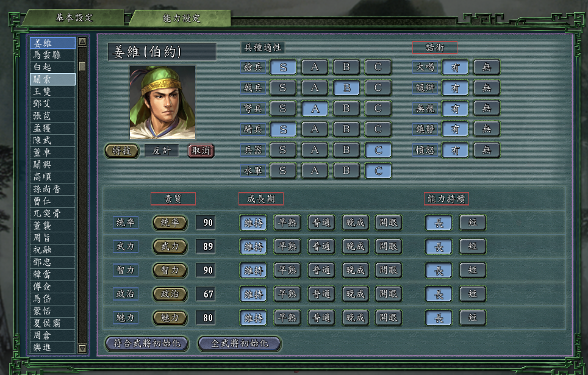Click the 統率 value field showing 90
The height and width of the screenshot is (375, 588).
pyautogui.click(x=206, y=223)
